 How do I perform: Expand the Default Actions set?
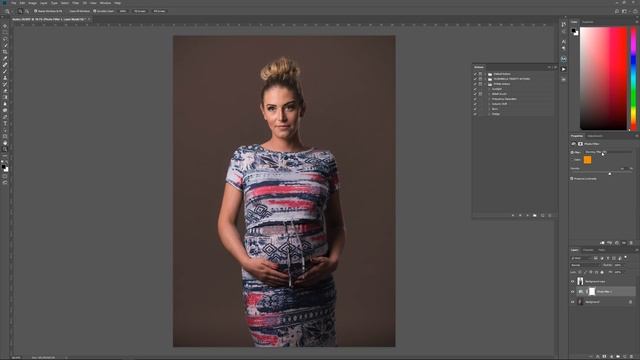click(485, 74)
